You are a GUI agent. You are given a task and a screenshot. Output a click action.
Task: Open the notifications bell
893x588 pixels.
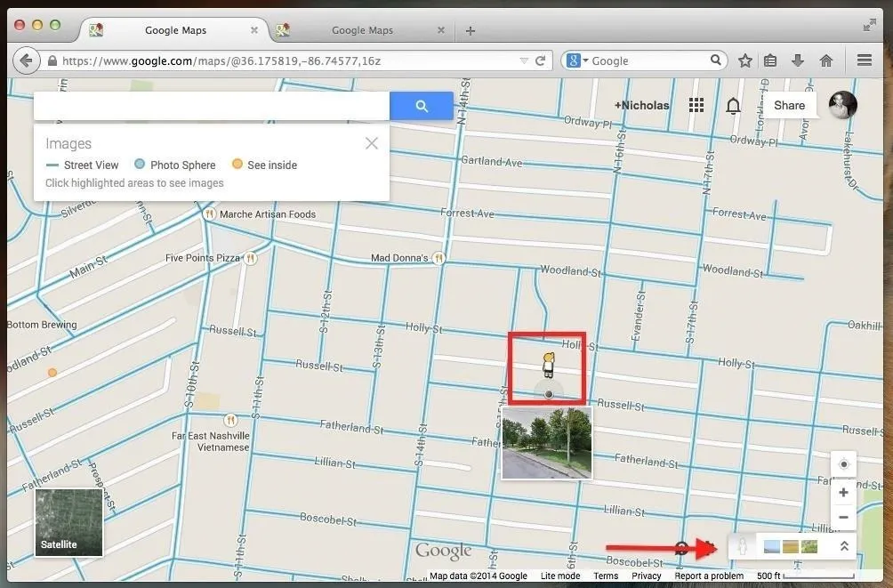tap(733, 106)
